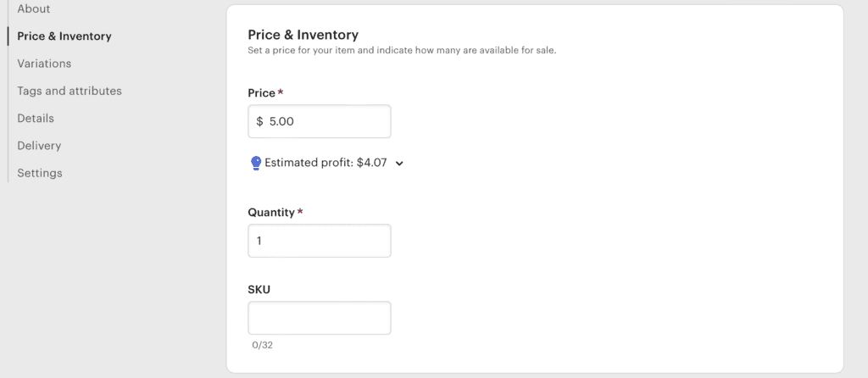This screenshot has width=868, height=378.
Task: Click the Price field label
Action: (262, 92)
